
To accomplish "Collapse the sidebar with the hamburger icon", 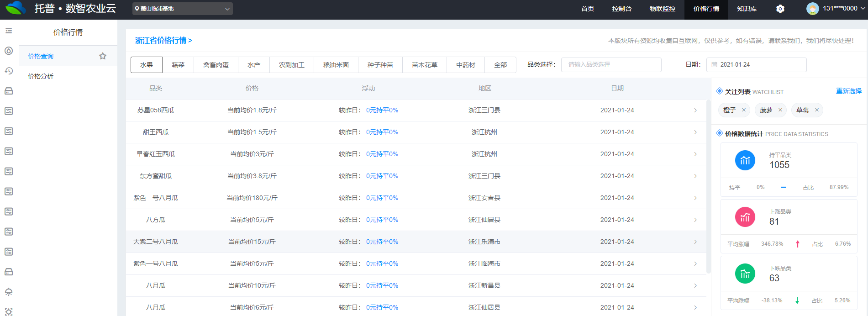I will (x=9, y=31).
